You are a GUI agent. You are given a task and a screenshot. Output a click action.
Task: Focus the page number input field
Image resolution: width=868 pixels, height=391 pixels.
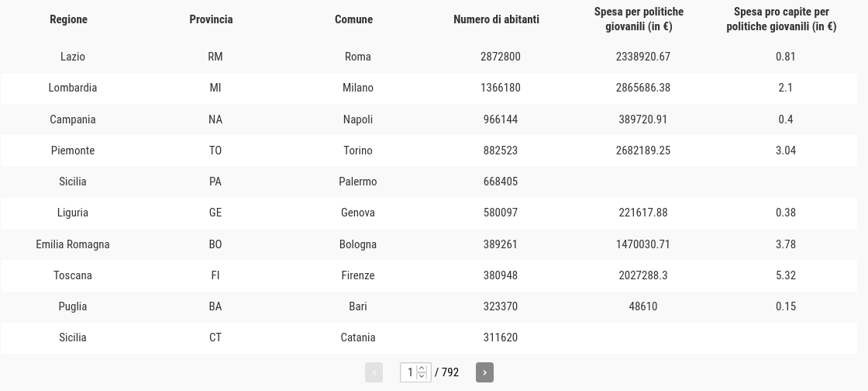pos(410,372)
